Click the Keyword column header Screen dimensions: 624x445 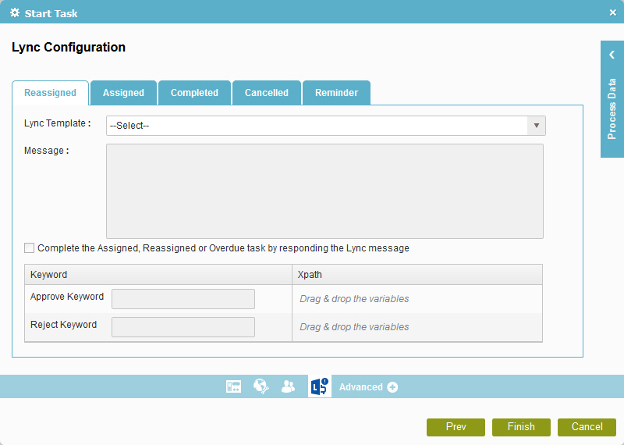click(x=158, y=275)
